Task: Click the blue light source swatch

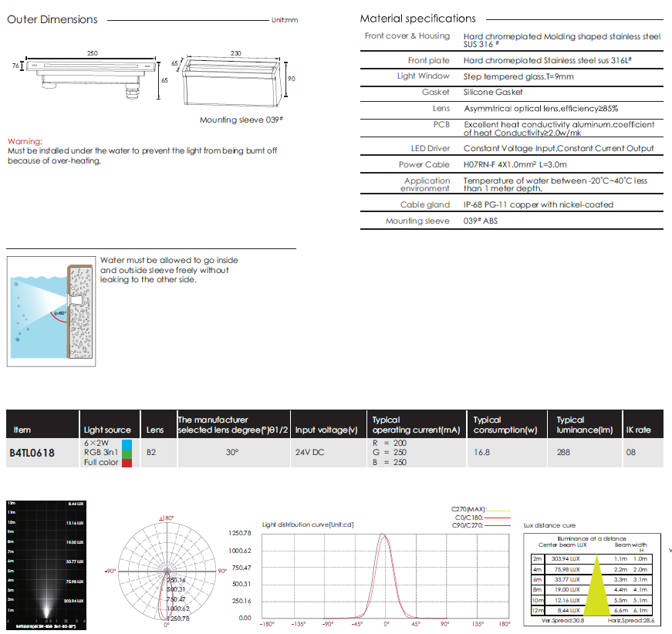Action: (127, 444)
